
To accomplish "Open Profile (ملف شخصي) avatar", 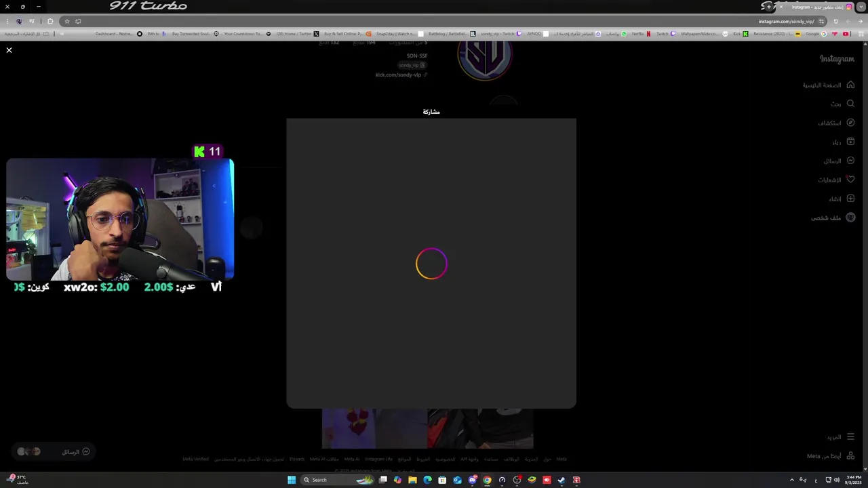I will (x=850, y=218).
